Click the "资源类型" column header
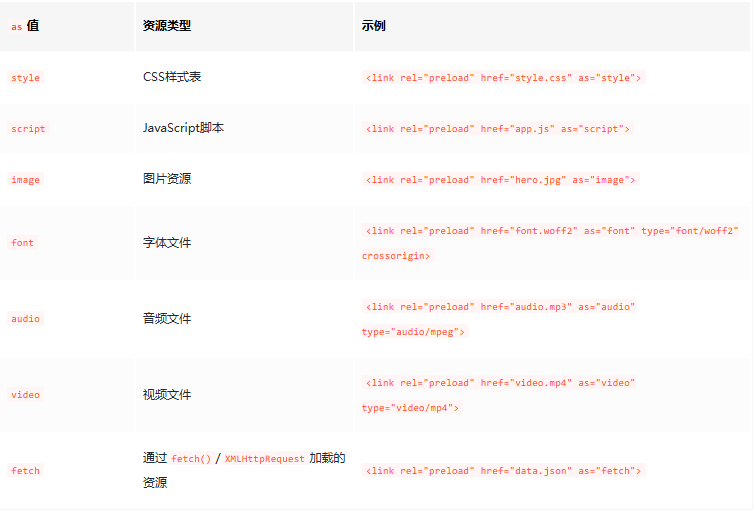Viewport: 755px width, 512px height. point(167,26)
